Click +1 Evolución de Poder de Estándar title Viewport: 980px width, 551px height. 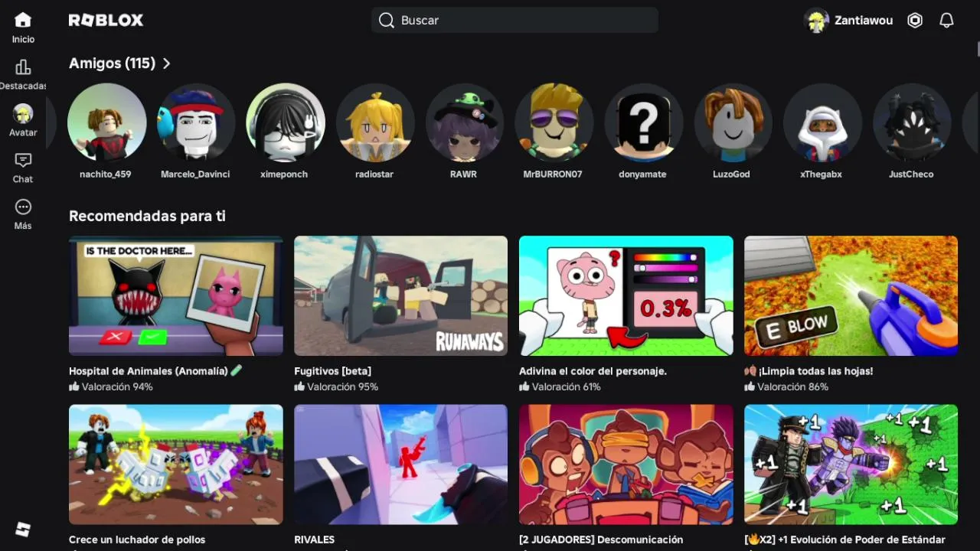click(x=845, y=540)
